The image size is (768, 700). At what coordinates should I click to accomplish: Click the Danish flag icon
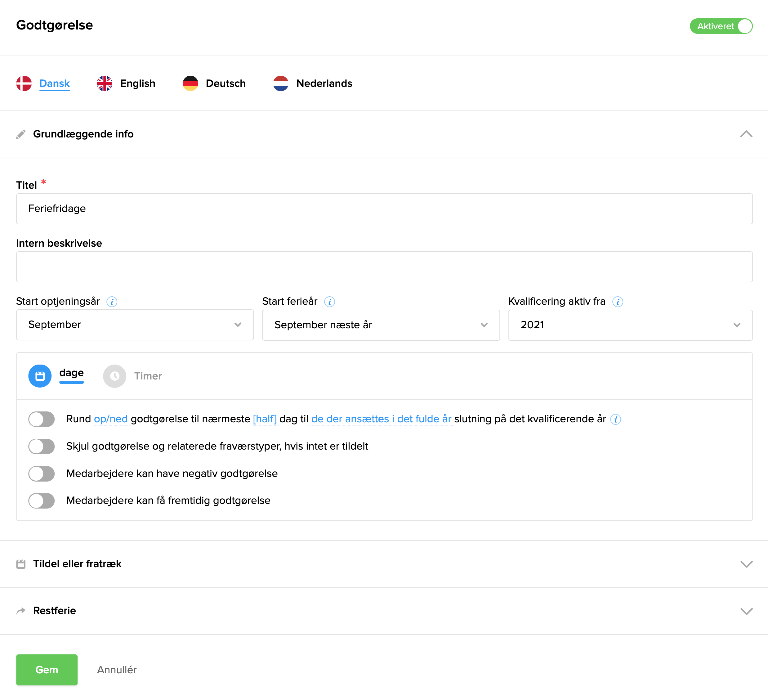coord(24,83)
